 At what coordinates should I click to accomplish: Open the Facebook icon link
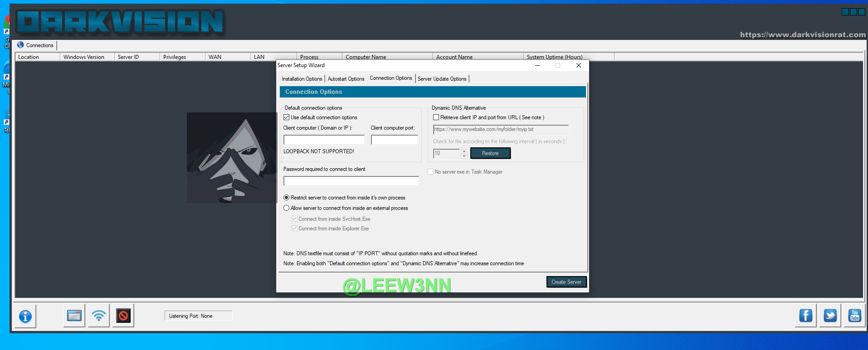[805, 316]
